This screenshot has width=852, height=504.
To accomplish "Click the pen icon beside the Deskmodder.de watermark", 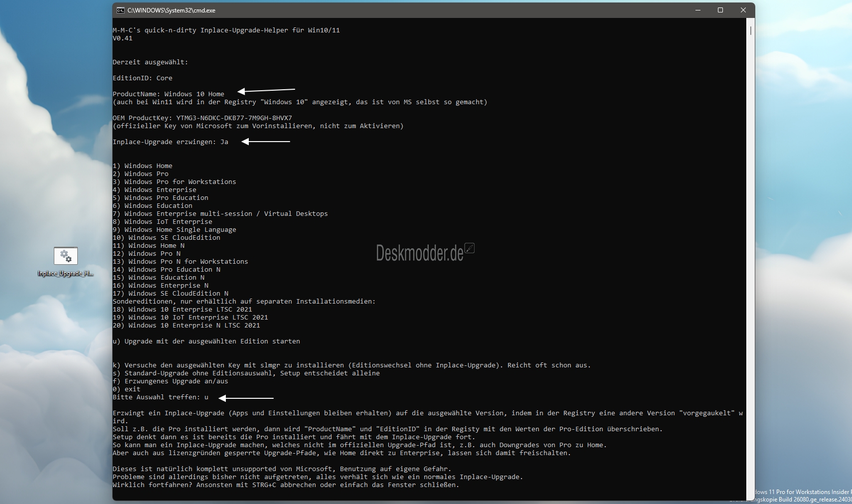I will click(x=470, y=248).
